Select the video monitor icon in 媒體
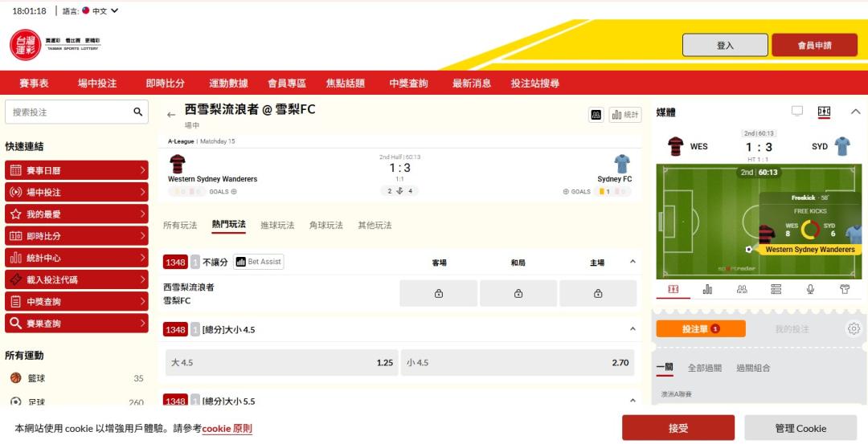This screenshot has height=444, width=868. (x=797, y=112)
